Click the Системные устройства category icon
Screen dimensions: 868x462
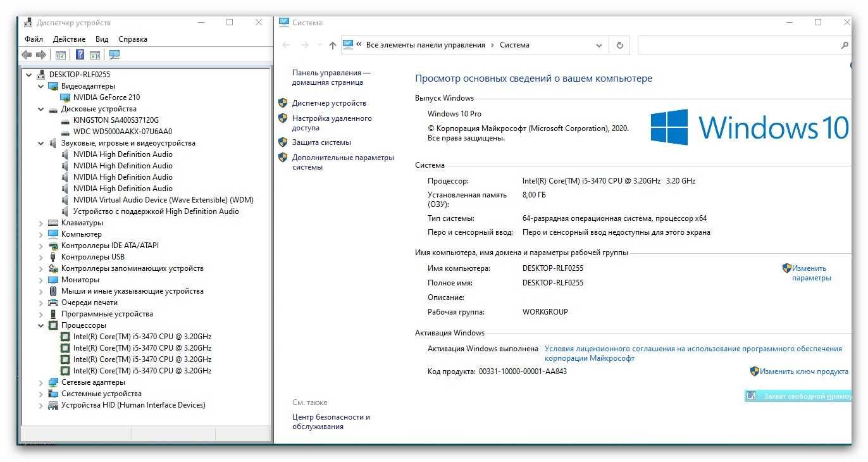tap(53, 394)
